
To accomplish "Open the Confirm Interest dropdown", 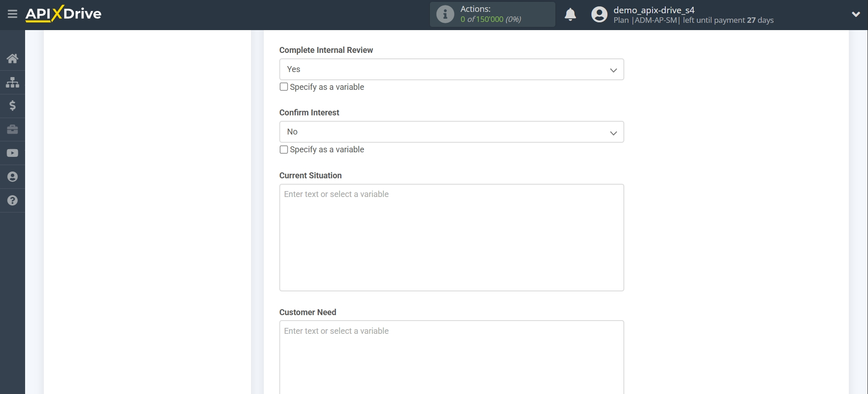I will click(x=451, y=132).
